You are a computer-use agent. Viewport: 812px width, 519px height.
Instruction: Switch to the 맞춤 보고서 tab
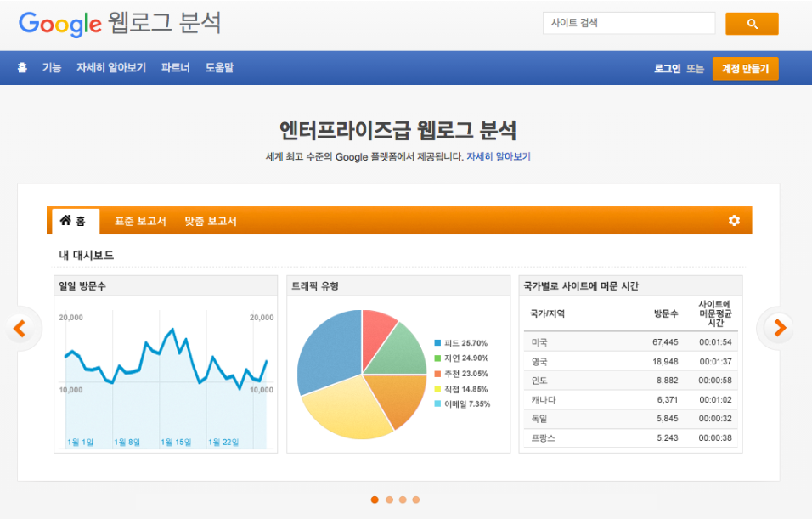pyautogui.click(x=211, y=221)
